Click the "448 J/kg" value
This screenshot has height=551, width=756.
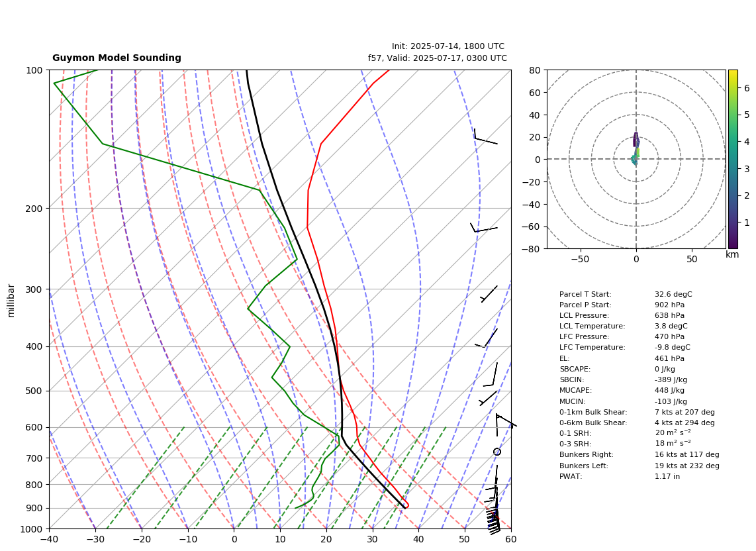pos(669,390)
